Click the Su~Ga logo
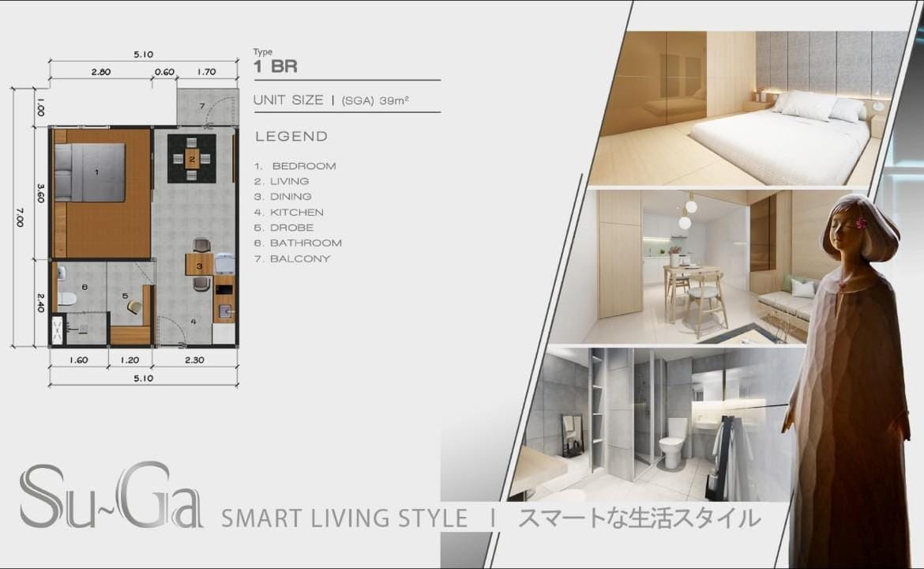 (111, 497)
